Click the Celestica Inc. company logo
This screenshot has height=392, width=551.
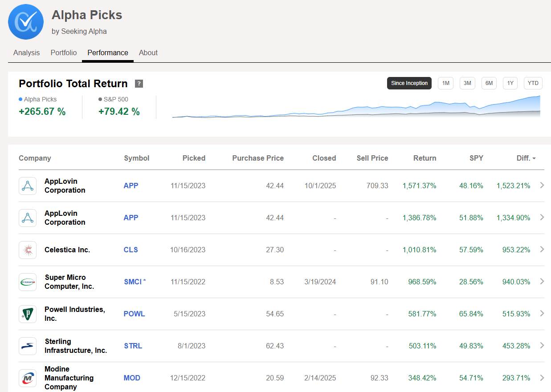click(28, 250)
